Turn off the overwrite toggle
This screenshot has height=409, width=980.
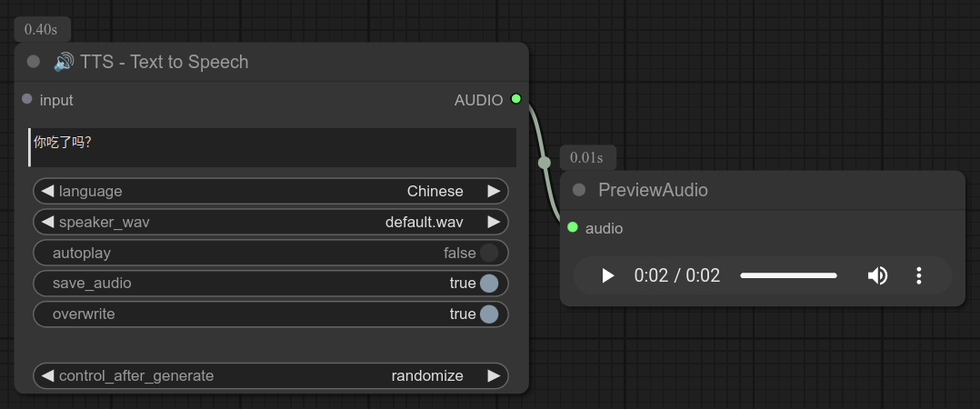pos(489,314)
